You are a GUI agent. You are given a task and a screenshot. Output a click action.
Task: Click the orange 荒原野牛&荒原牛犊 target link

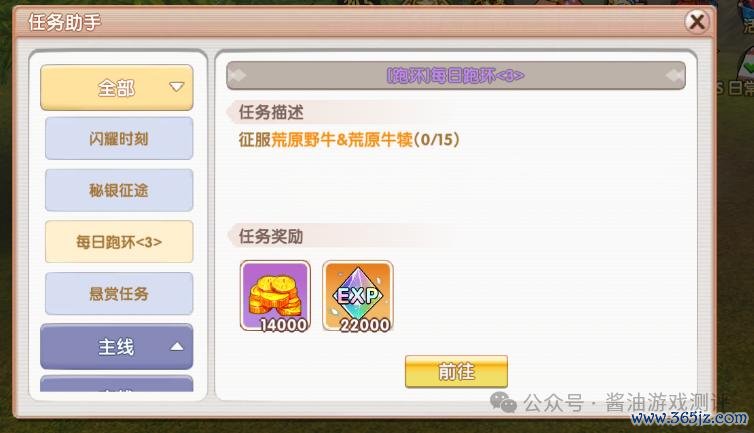(x=342, y=140)
